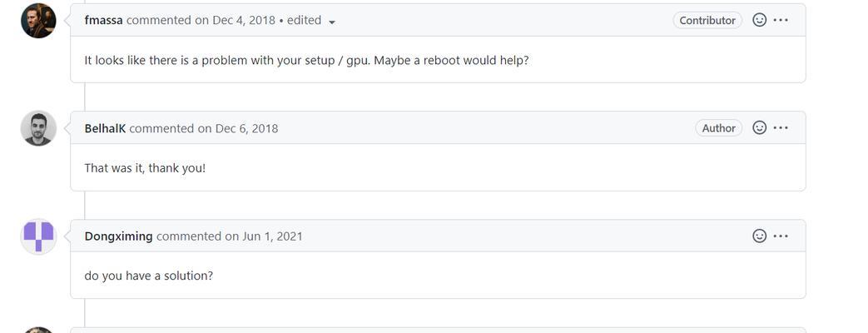Visit the Dongximing username link
This screenshot has height=333, width=868.
coord(118,236)
